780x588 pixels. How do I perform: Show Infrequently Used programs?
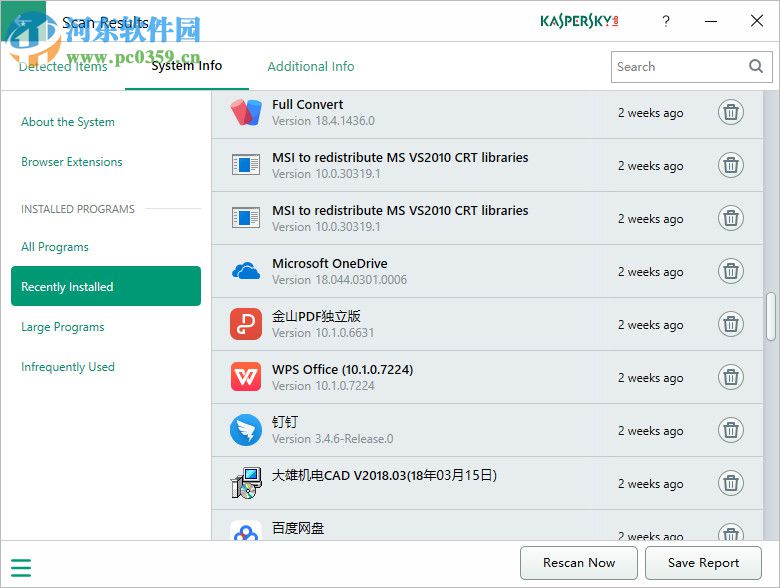pyautogui.click(x=68, y=367)
